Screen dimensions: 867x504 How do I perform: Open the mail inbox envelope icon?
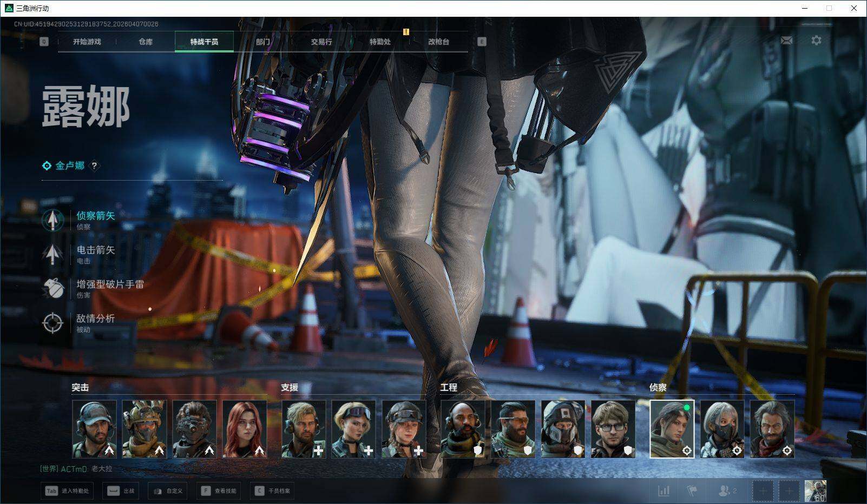pyautogui.click(x=786, y=41)
